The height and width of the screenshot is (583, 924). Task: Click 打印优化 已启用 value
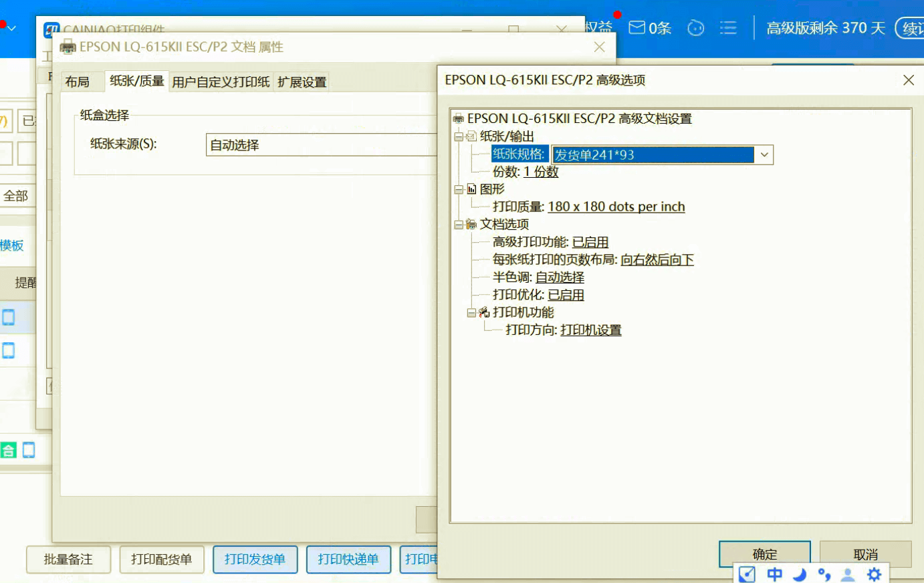(566, 295)
